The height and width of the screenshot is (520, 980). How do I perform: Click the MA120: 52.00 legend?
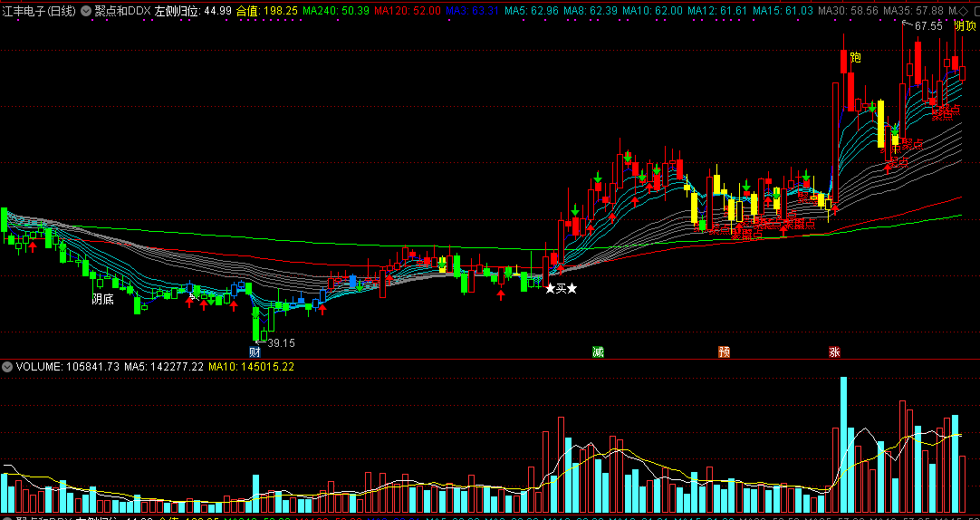coord(407,11)
